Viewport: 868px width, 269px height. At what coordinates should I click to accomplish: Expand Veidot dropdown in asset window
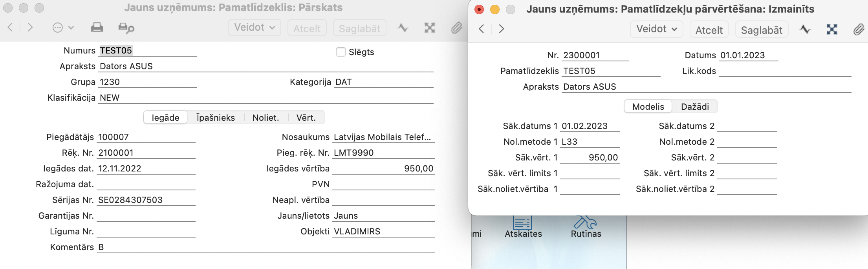254,28
